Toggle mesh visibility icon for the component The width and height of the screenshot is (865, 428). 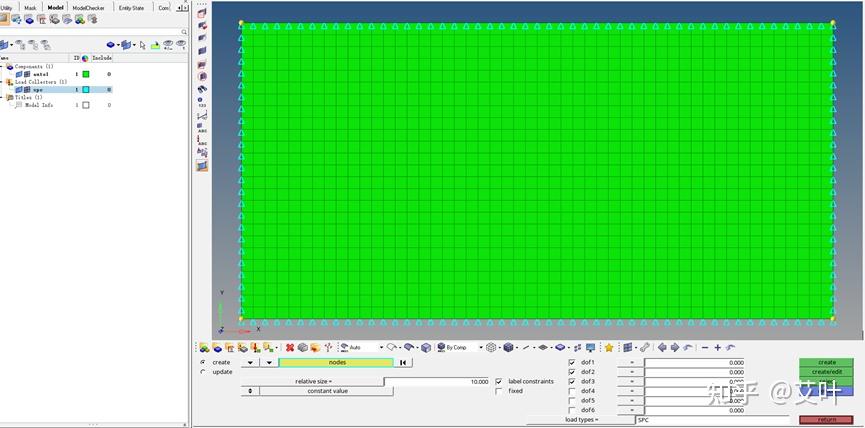[27, 74]
